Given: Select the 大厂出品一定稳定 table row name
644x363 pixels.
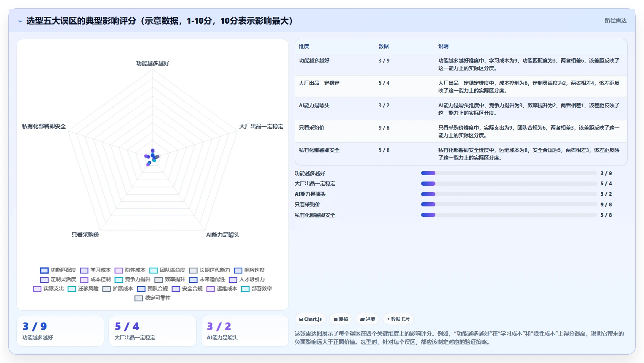Looking at the screenshot, I should pyautogui.click(x=319, y=83).
